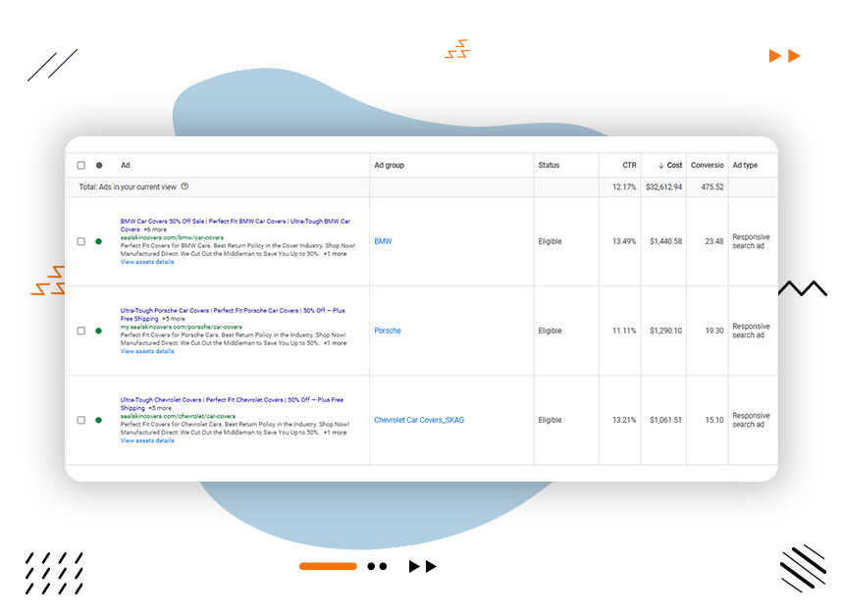Click the green status dot beside the Chevrolet ad
This screenshot has width=844, height=616.
pos(99,421)
